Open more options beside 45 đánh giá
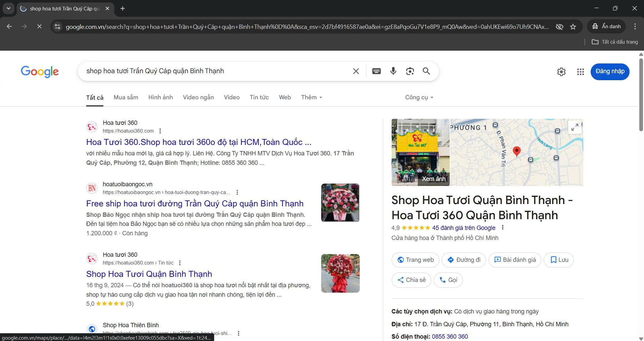This screenshot has width=644, height=341. pyautogui.click(x=502, y=228)
